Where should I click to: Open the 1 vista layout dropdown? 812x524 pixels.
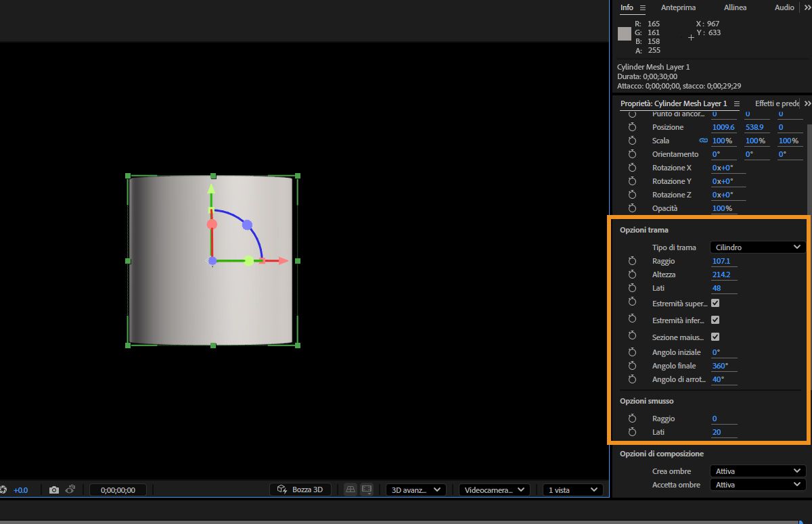click(572, 490)
